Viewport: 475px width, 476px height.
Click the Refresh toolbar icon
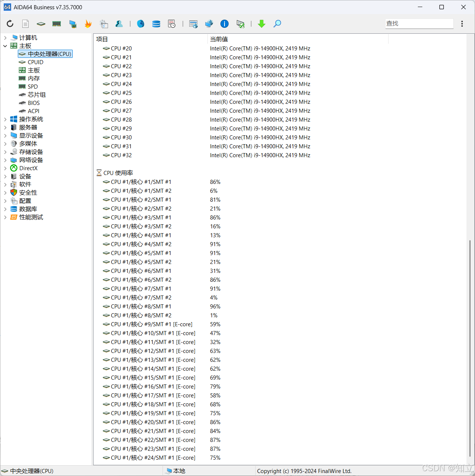click(10, 24)
